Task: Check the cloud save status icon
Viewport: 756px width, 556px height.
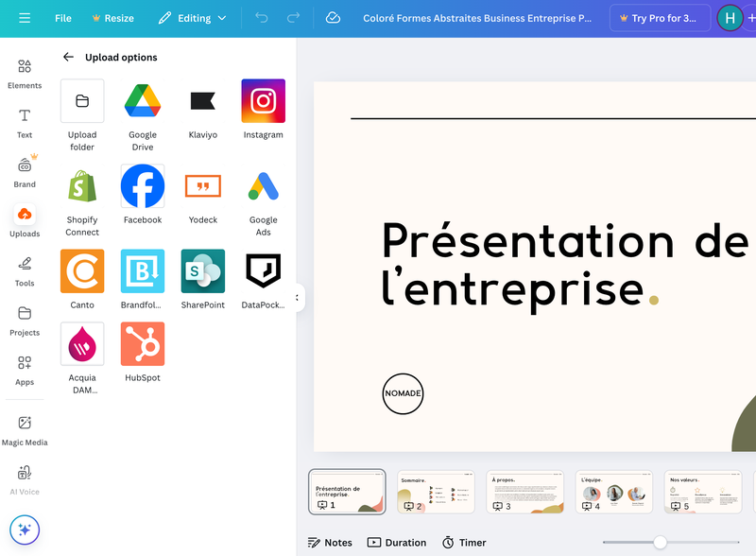Action: [333, 18]
